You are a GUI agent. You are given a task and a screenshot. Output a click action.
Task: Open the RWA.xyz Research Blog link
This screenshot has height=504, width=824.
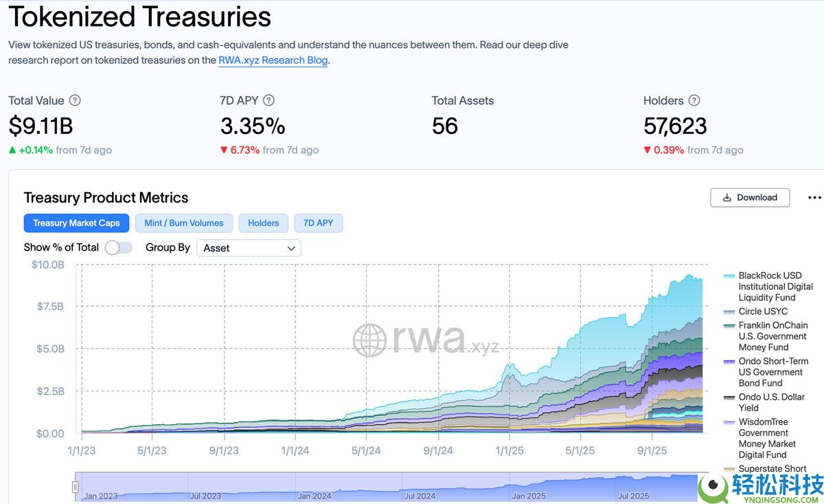click(273, 60)
